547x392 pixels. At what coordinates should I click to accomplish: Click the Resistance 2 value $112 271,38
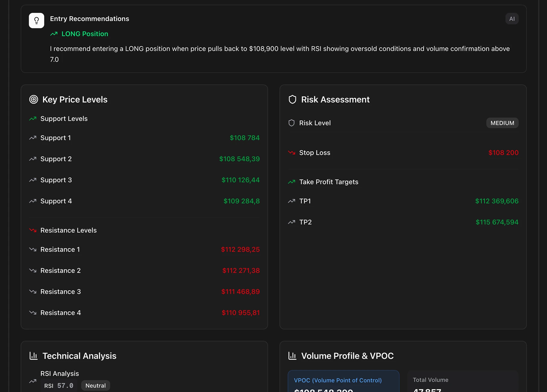(241, 270)
